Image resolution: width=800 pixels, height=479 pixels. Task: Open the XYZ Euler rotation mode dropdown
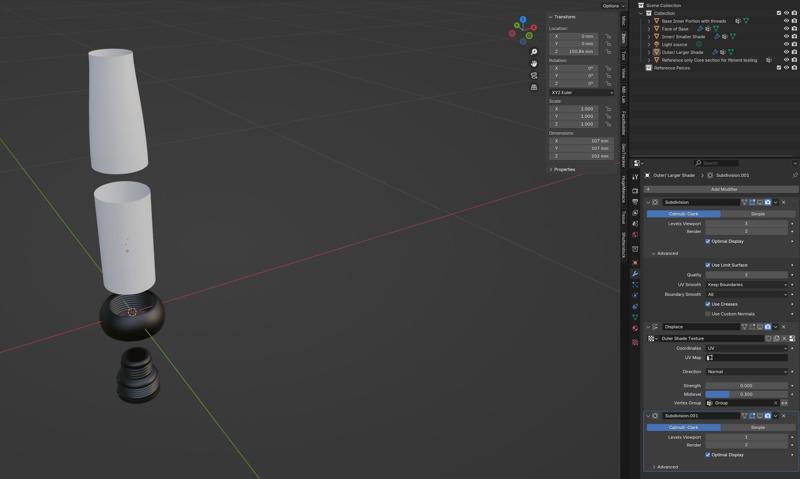[582, 92]
